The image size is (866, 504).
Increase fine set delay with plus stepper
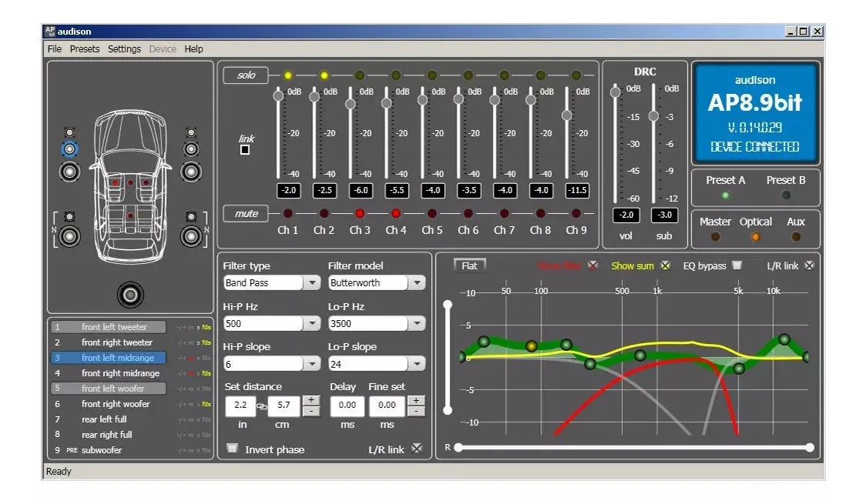(x=416, y=400)
